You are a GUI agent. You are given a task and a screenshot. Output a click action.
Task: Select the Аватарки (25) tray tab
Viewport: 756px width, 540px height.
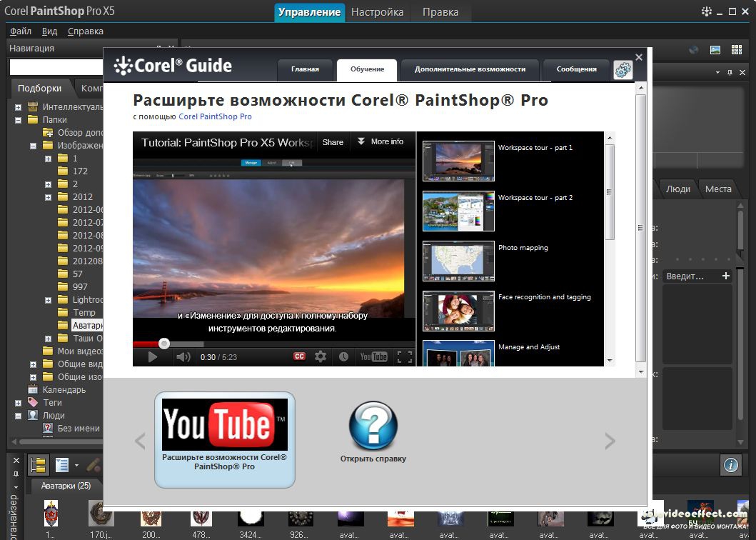(x=66, y=486)
